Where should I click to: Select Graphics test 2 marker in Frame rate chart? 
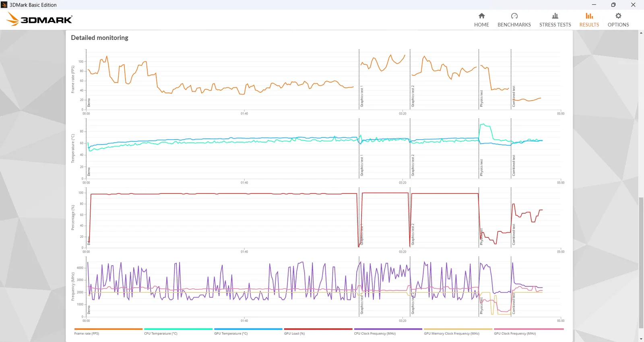(413, 96)
